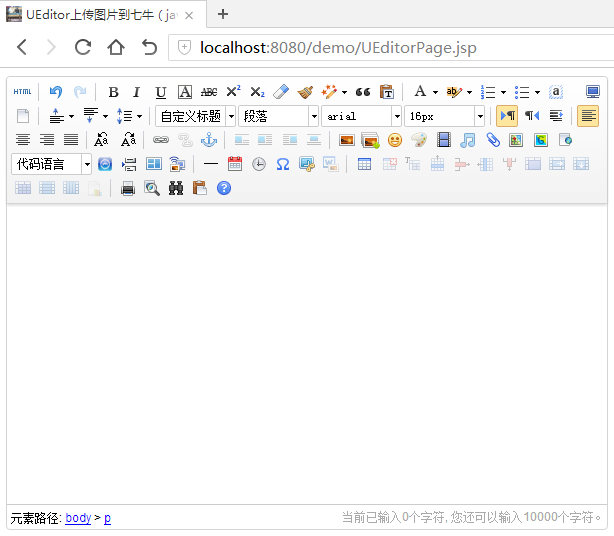Toggle underline formatting
Viewport: 614px width, 536px height.
pyautogui.click(x=161, y=92)
